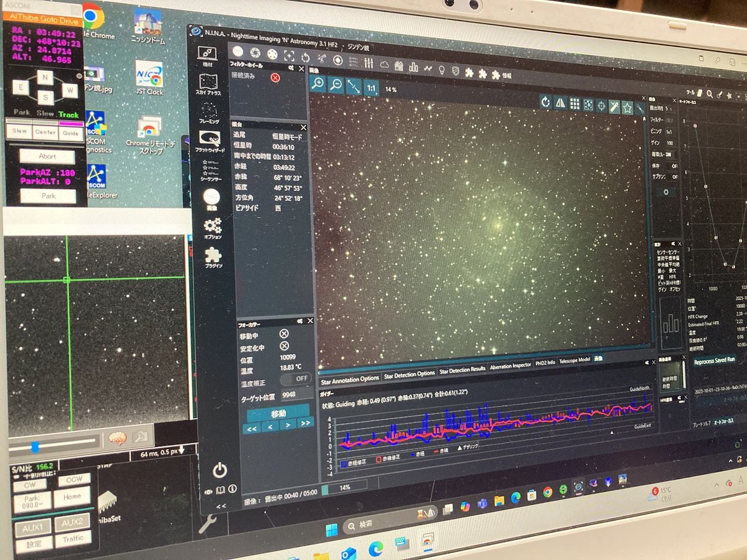This screenshot has width=747, height=560.
Task: Toggle focuser temperature compensation OFF switch
Action: tap(295, 378)
